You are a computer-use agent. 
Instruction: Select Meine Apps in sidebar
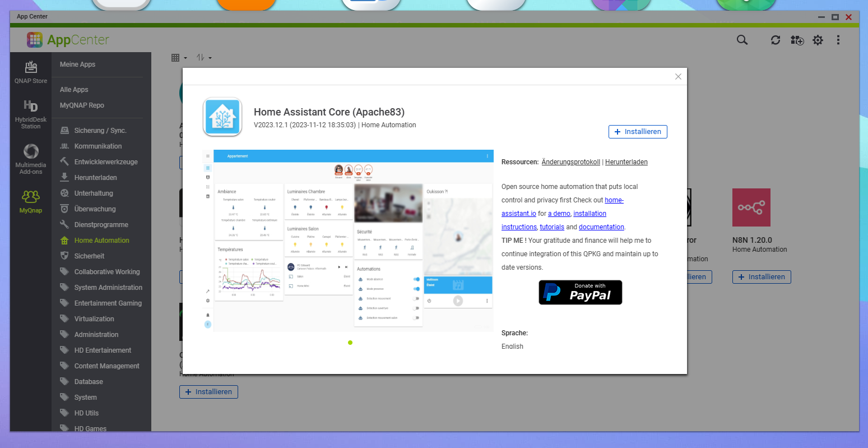pyautogui.click(x=77, y=64)
